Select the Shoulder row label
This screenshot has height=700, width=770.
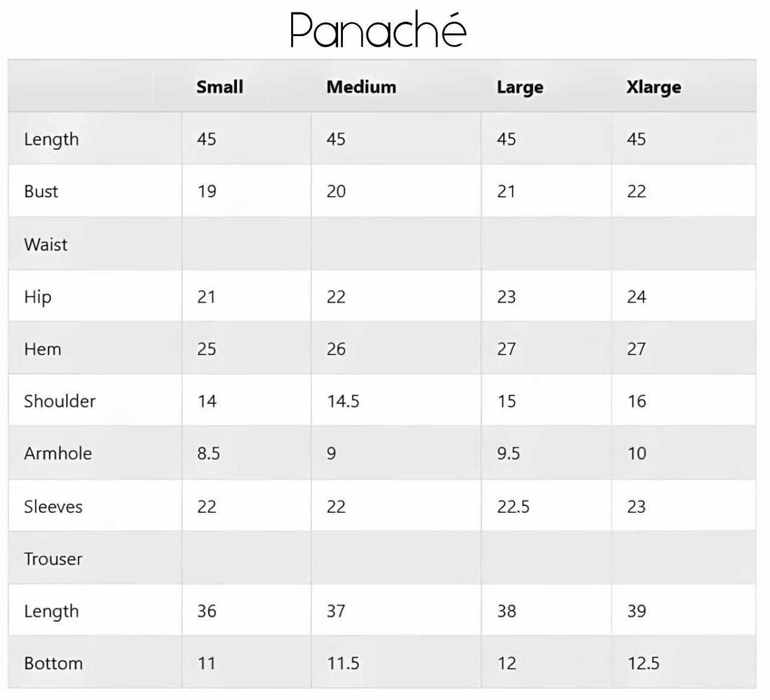pyautogui.click(x=60, y=401)
